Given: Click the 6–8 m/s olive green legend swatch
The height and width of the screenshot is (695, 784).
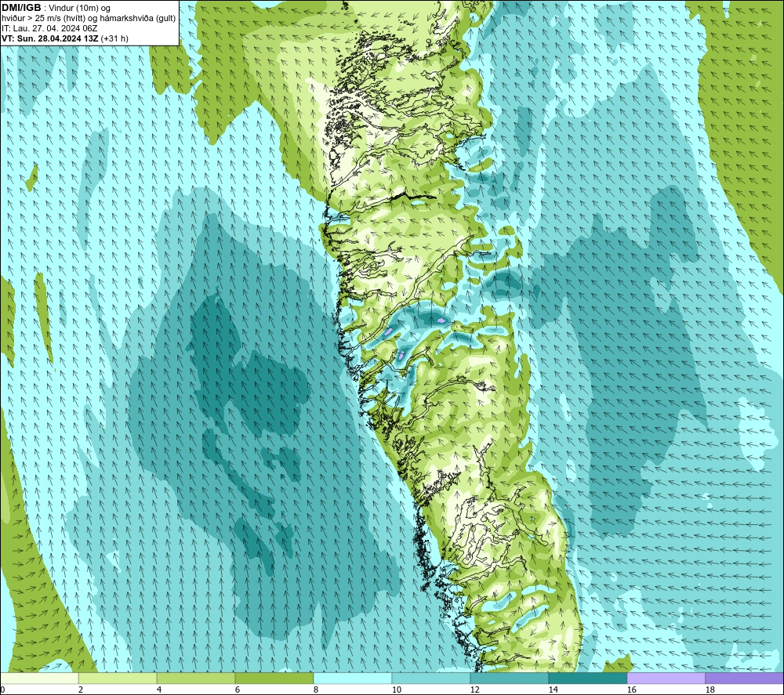Looking at the screenshot, I should click(274, 678).
